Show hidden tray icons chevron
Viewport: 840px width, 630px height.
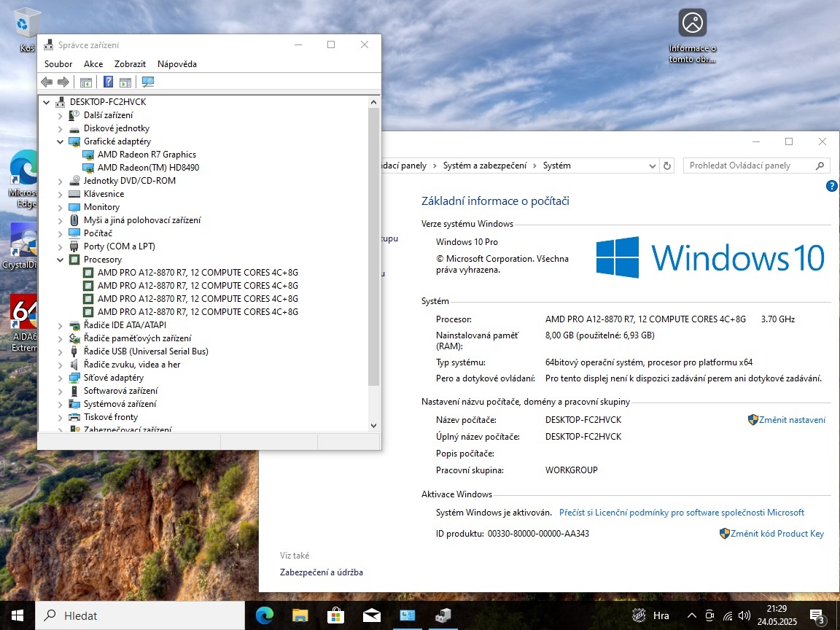coord(691,615)
